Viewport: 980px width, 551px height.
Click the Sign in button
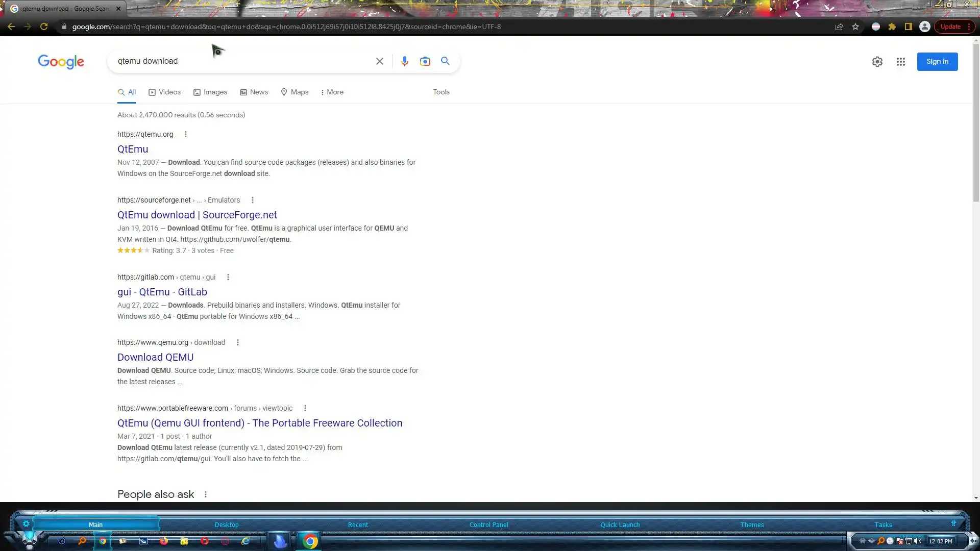[x=937, y=62]
